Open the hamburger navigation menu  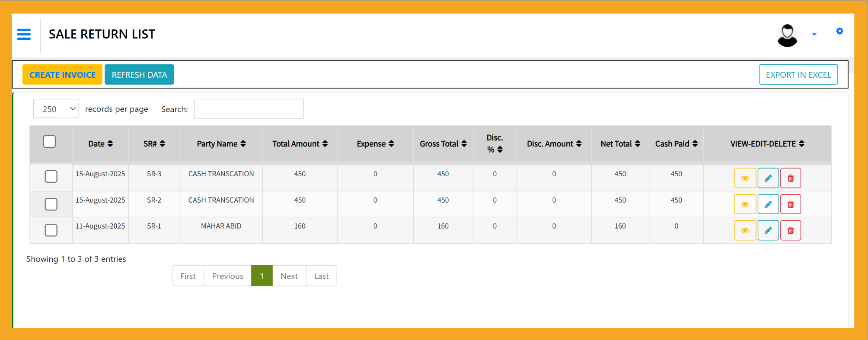click(x=24, y=34)
